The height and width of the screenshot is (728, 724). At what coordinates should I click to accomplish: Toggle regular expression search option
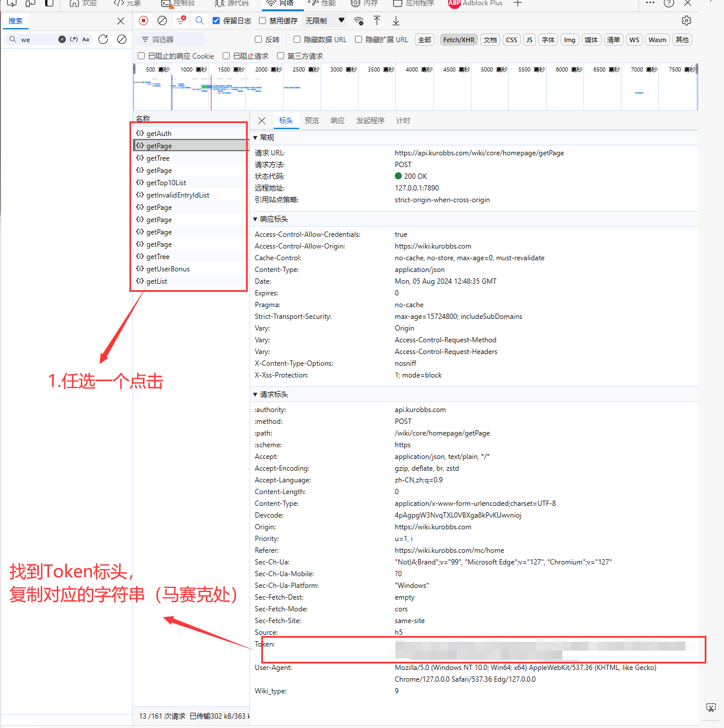[x=74, y=39]
